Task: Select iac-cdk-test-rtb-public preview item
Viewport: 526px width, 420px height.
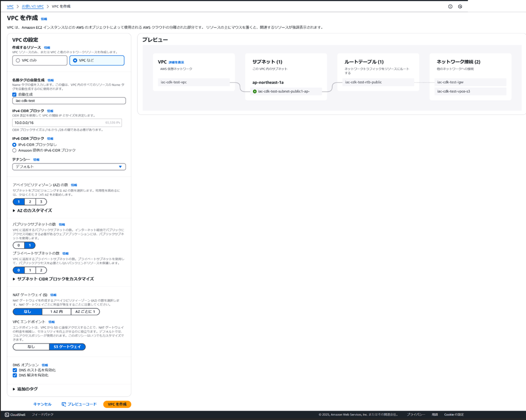Action: point(379,82)
